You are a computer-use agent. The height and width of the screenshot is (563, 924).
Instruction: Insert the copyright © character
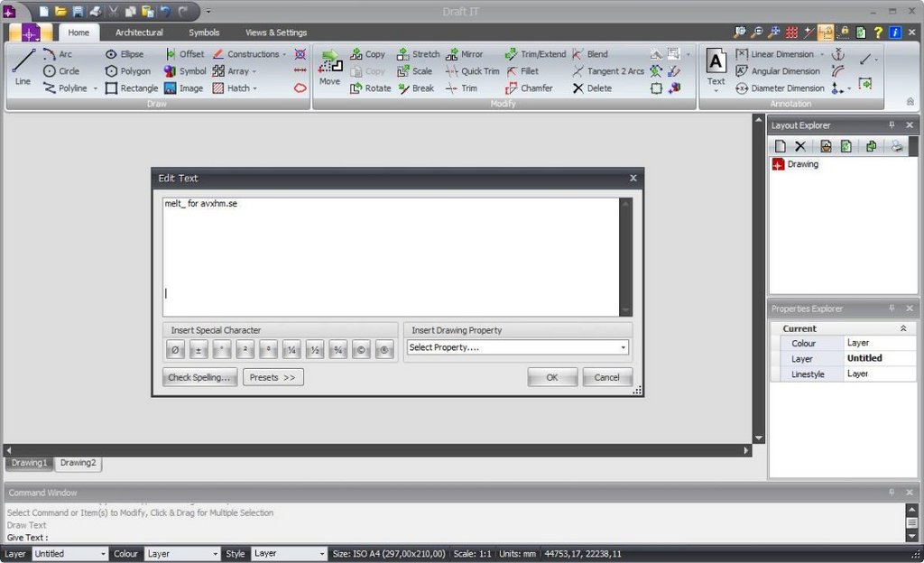pyautogui.click(x=361, y=350)
